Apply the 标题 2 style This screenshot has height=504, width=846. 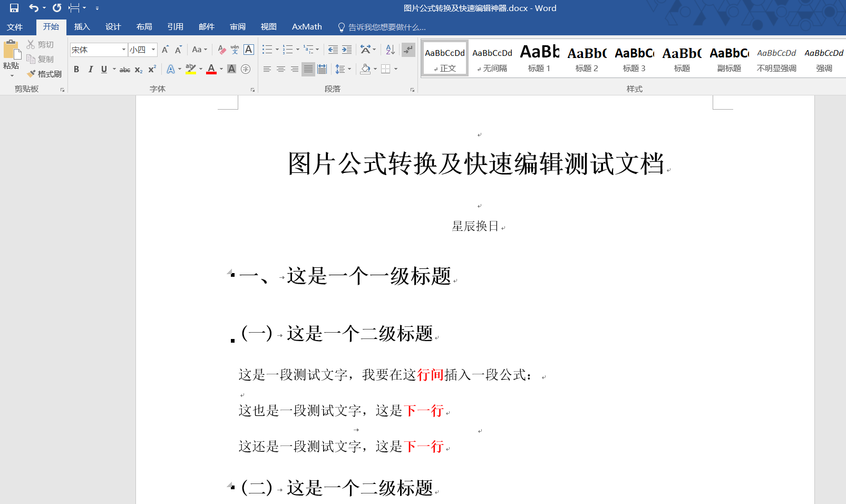tap(587, 58)
